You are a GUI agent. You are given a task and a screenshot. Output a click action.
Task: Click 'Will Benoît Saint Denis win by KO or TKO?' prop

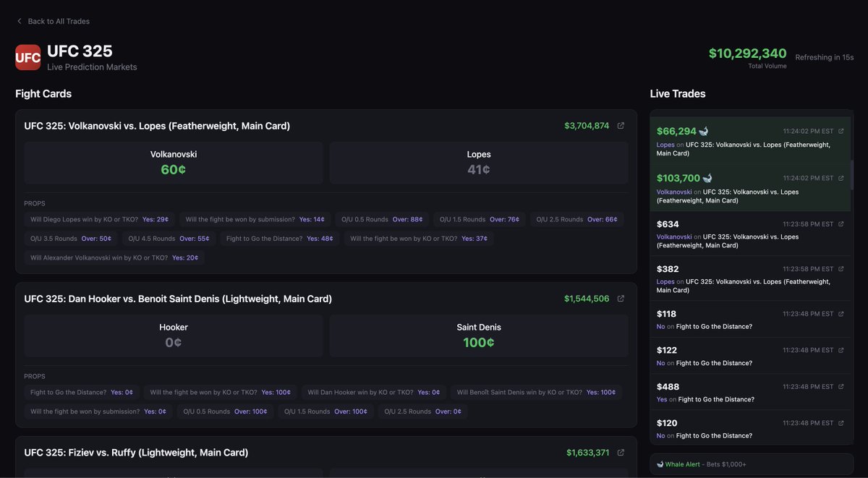click(x=536, y=392)
